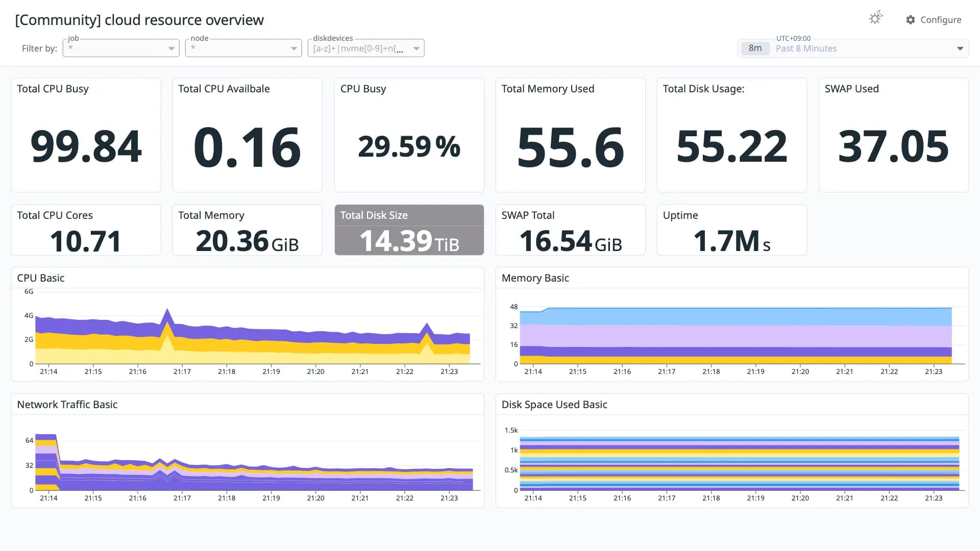Click the Disk Space Used Basic title

click(x=554, y=405)
